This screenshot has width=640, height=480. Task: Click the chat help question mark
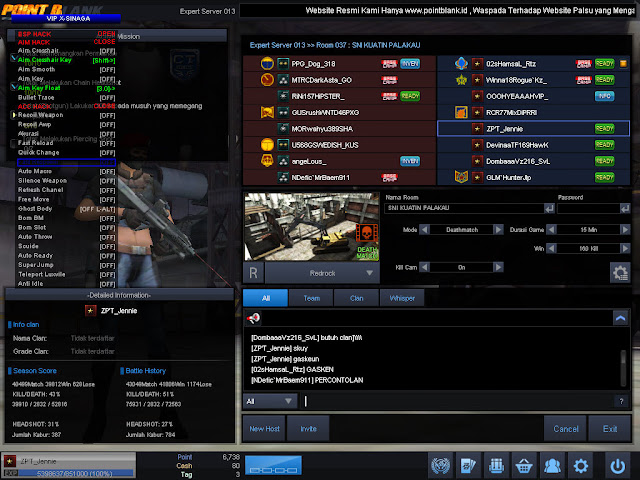click(x=621, y=401)
